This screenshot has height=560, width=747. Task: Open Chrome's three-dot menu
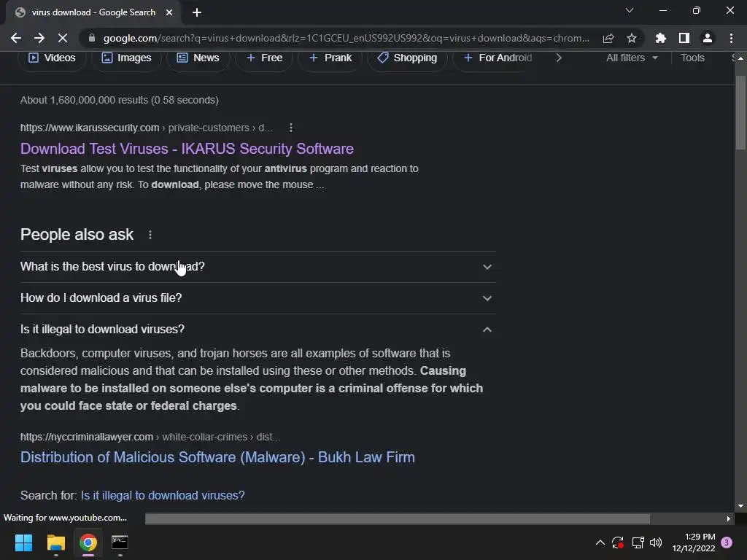click(731, 38)
